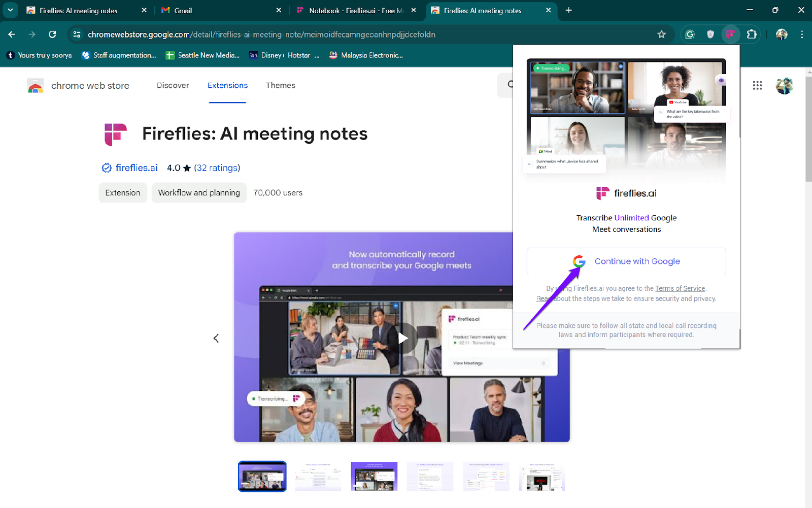This screenshot has width=812, height=508.
Task: Open a new browser tab
Action: (x=569, y=10)
